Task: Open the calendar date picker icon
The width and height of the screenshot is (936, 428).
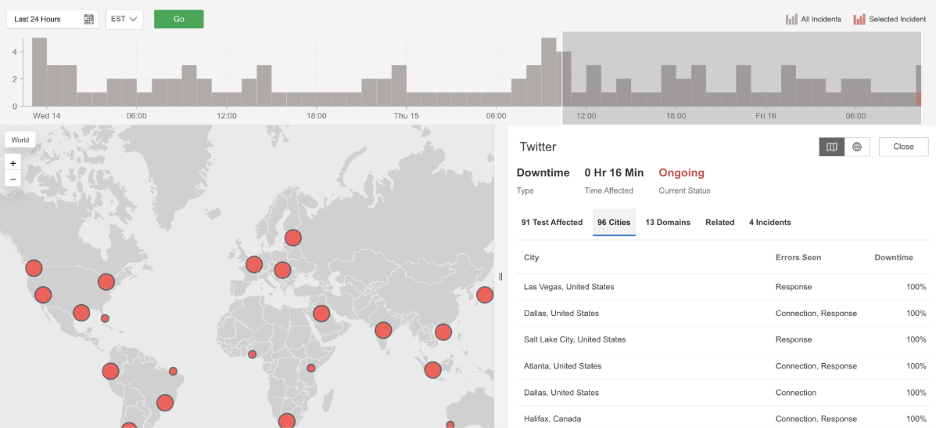Action: tap(88, 19)
